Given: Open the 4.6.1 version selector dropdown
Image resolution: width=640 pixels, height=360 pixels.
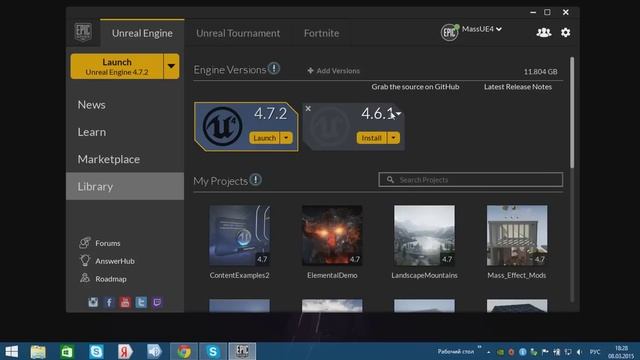Looking at the screenshot, I should [x=399, y=113].
